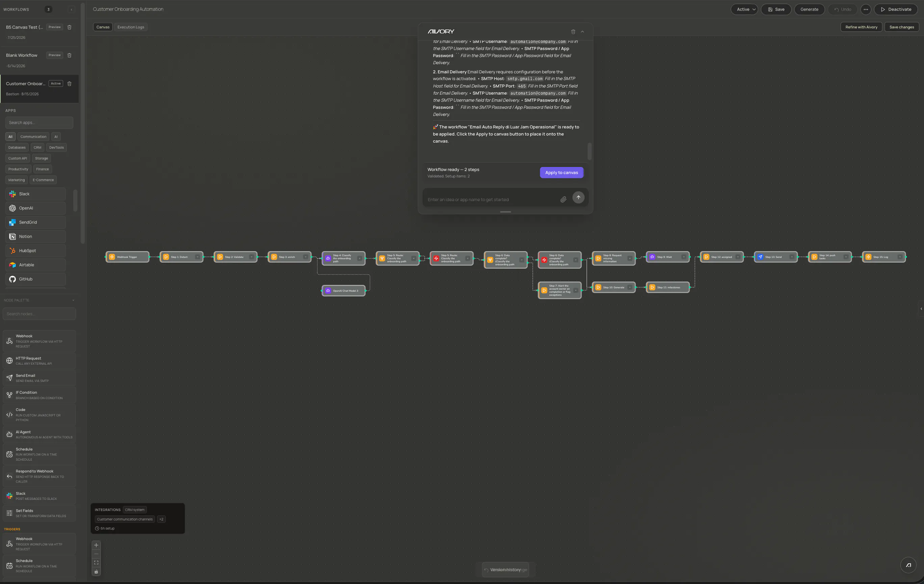This screenshot has width=924, height=584.
Task: Expand the Step 15: Log node chevron
Action: 899,257
